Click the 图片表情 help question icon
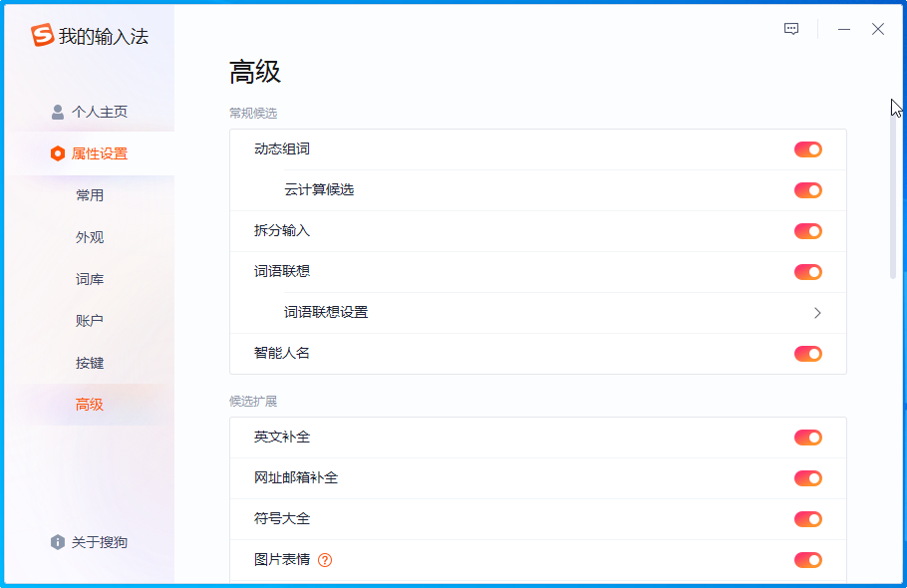The image size is (907, 588). 325,560
